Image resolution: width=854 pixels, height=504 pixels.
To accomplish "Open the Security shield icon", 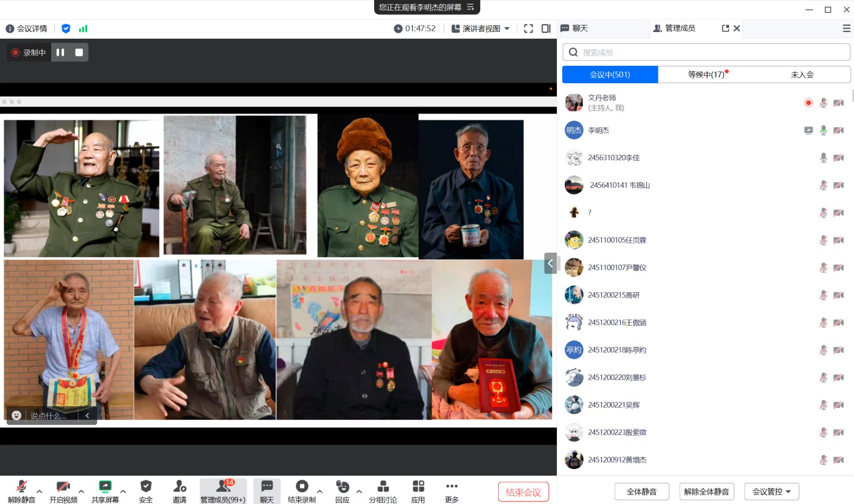I will coord(145,486).
